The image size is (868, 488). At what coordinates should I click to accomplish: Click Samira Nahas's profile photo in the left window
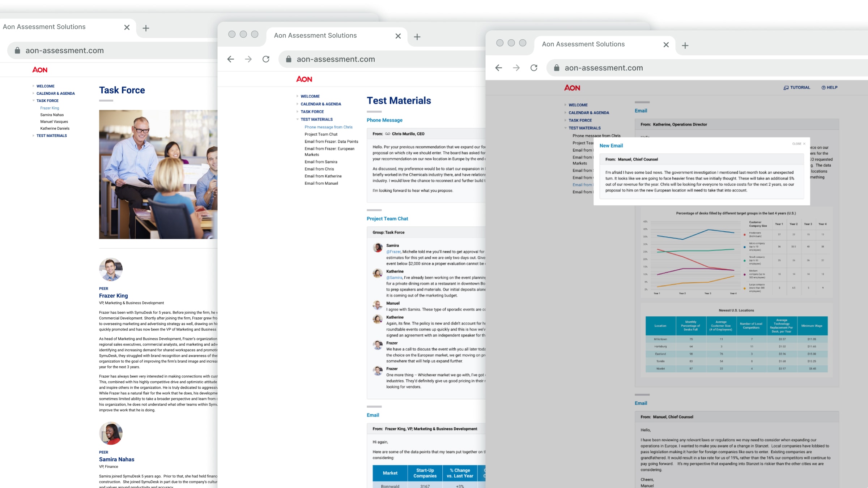tap(111, 433)
